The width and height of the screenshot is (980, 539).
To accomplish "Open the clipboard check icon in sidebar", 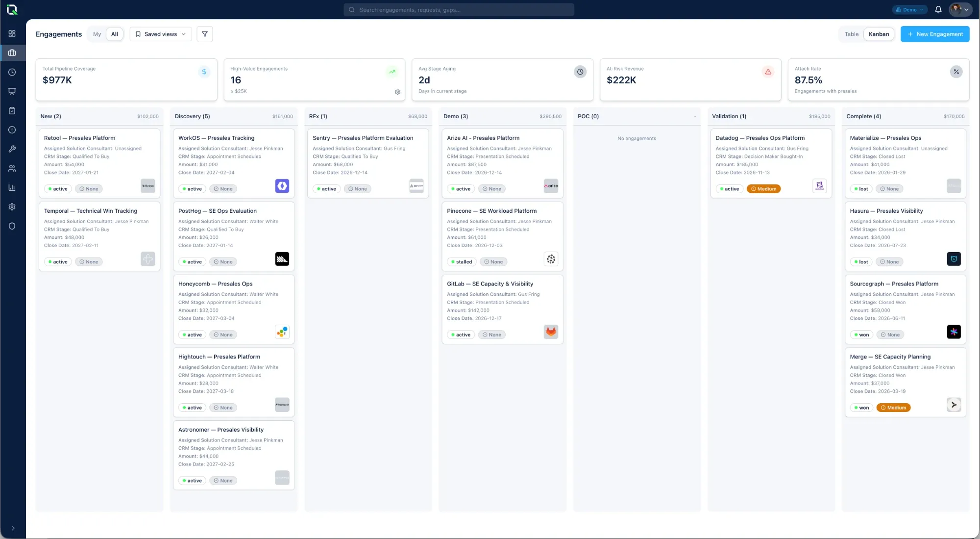I will point(12,111).
